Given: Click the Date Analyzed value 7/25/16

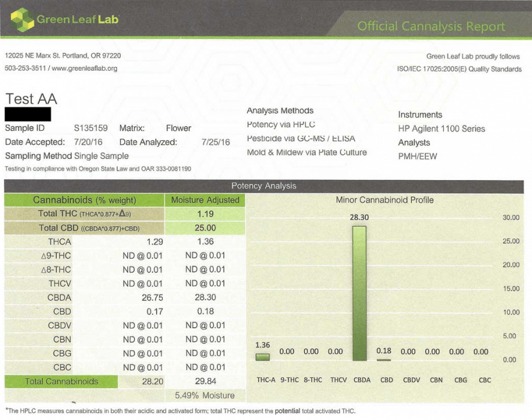Looking at the screenshot, I should [216, 142].
